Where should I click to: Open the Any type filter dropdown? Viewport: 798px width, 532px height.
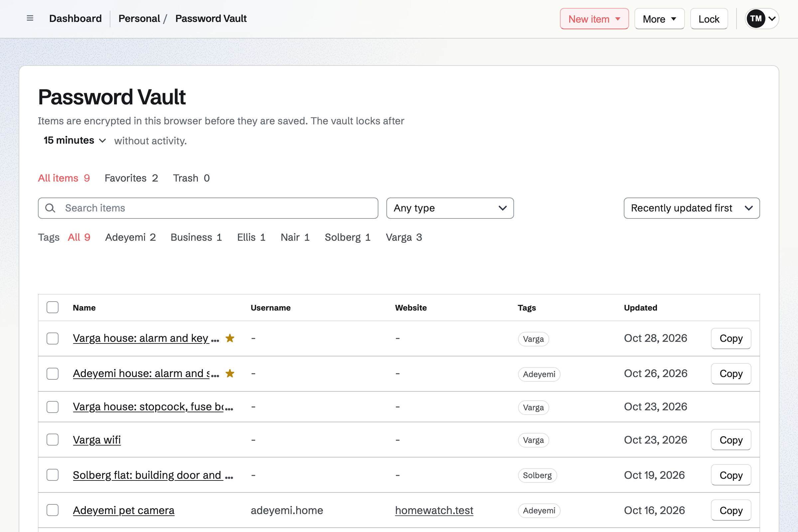(450, 208)
